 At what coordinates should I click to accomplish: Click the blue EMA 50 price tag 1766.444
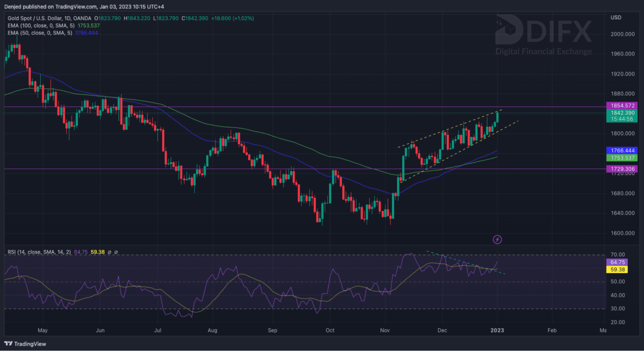[x=622, y=151]
